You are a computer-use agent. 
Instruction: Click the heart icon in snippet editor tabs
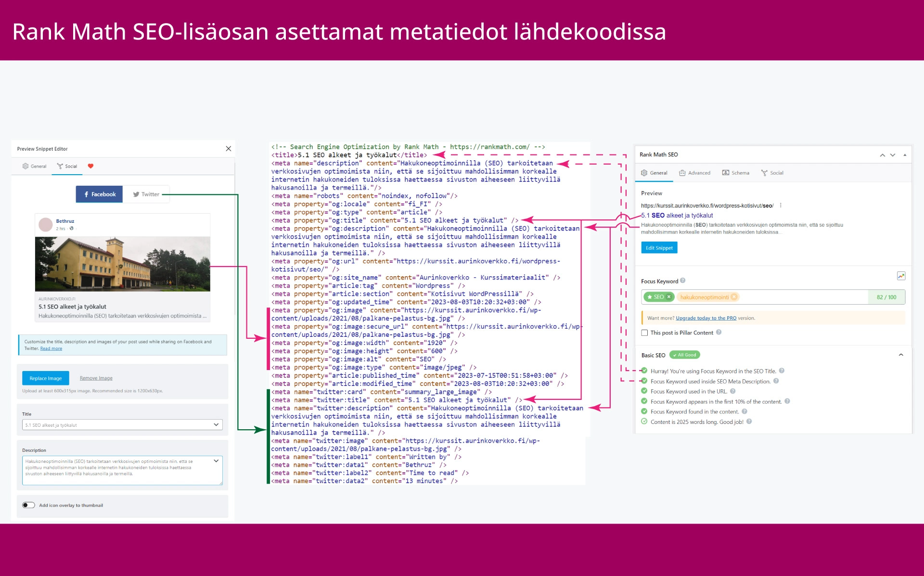[90, 166]
